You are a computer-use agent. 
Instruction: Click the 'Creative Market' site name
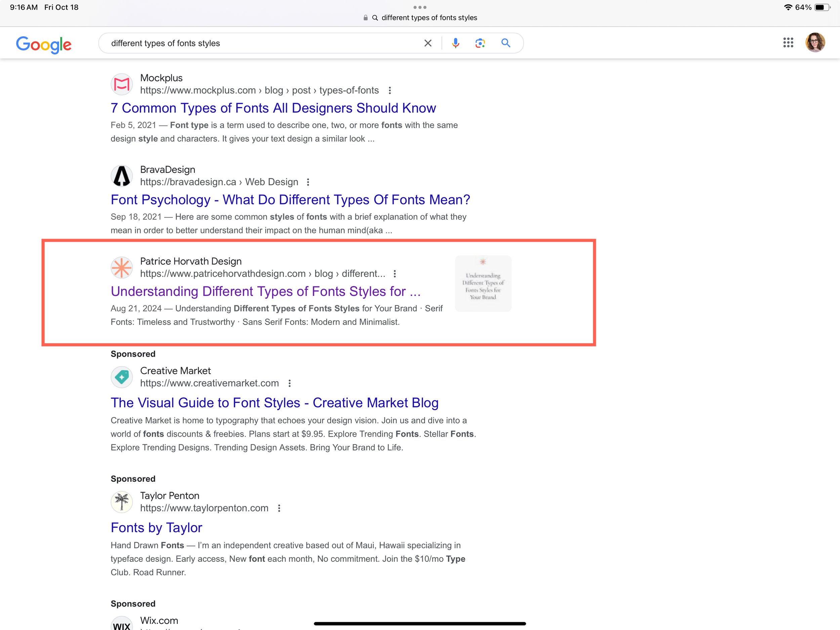[175, 370]
